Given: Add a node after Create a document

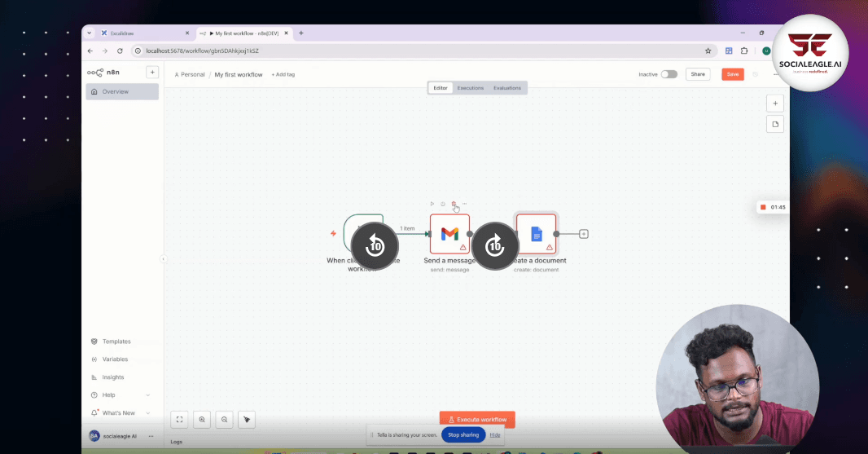Looking at the screenshot, I should (584, 234).
